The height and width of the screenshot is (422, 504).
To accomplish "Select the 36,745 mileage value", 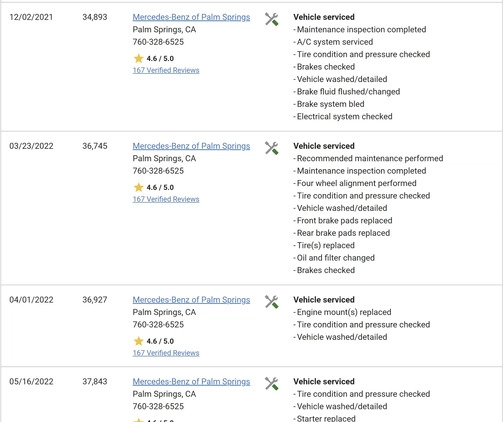I will pyautogui.click(x=95, y=146).
